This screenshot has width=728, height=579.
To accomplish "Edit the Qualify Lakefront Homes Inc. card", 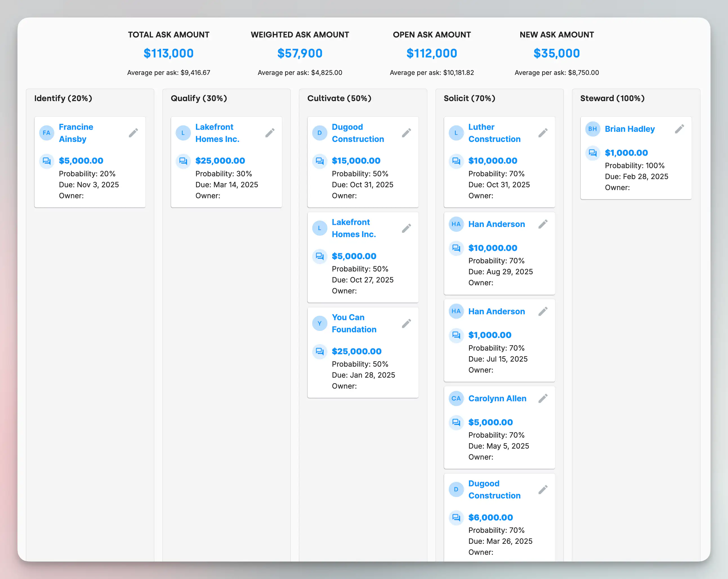I will pos(270,133).
